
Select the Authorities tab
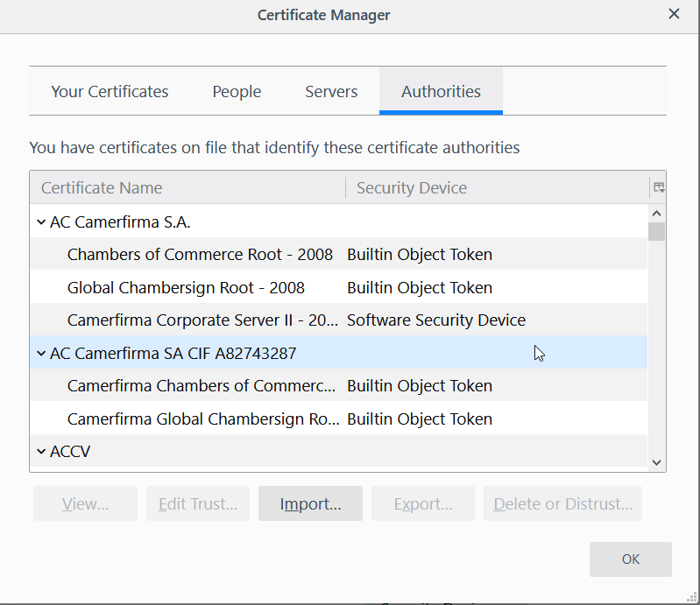click(441, 91)
